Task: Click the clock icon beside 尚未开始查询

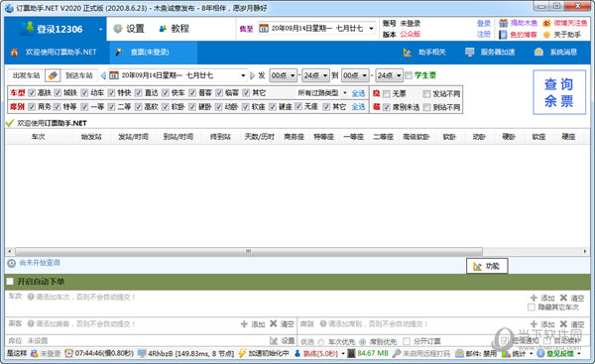Action: [11, 263]
